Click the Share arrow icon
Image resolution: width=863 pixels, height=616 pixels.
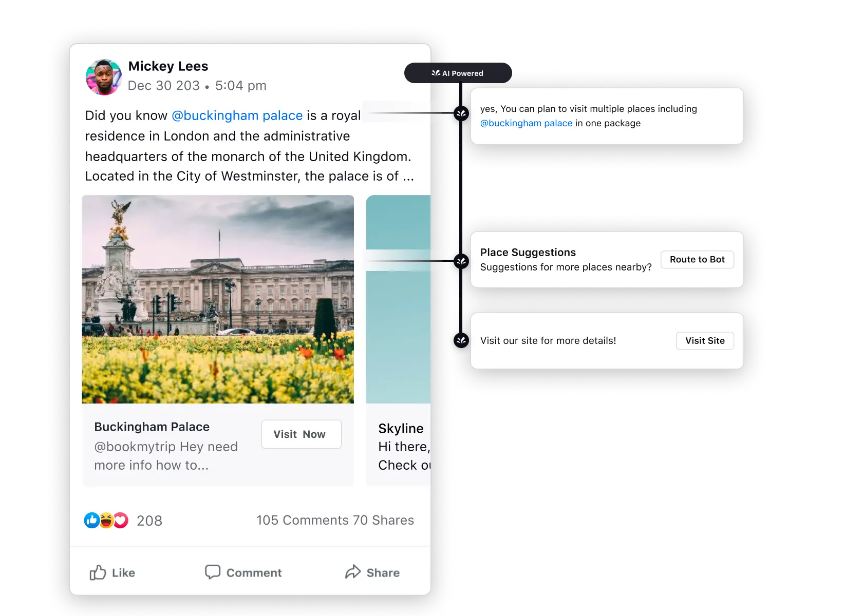point(353,572)
